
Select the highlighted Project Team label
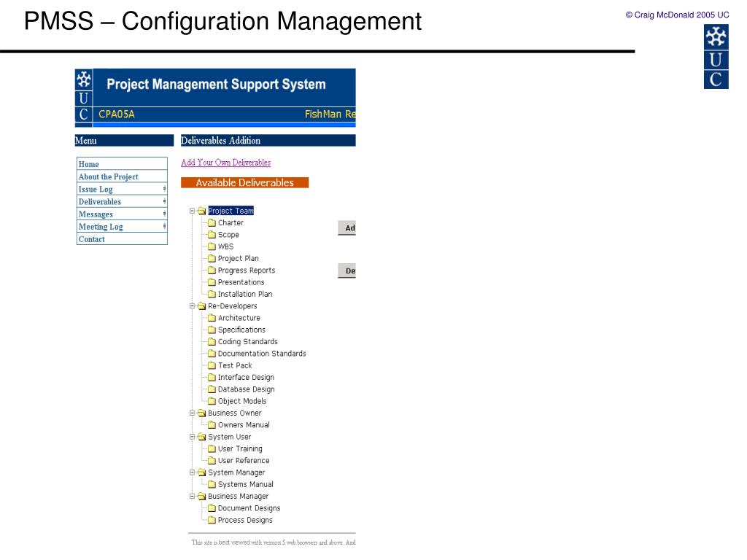pyautogui.click(x=231, y=211)
